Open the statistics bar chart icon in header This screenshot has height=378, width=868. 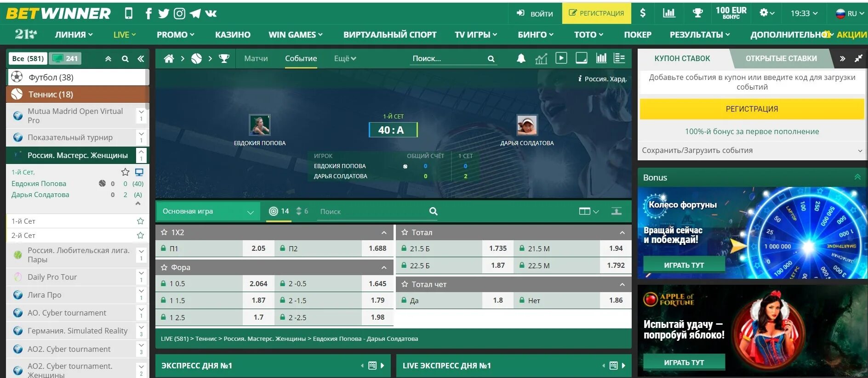pyautogui.click(x=669, y=13)
